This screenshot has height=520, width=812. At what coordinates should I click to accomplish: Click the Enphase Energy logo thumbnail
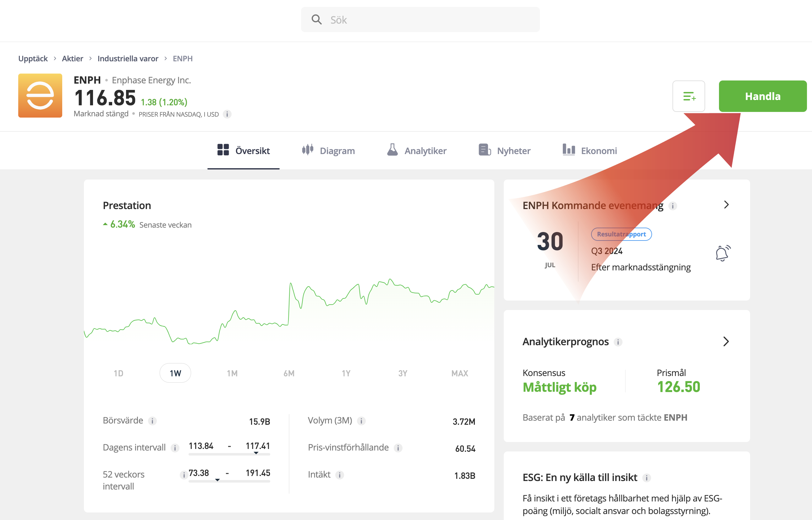click(x=40, y=96)
